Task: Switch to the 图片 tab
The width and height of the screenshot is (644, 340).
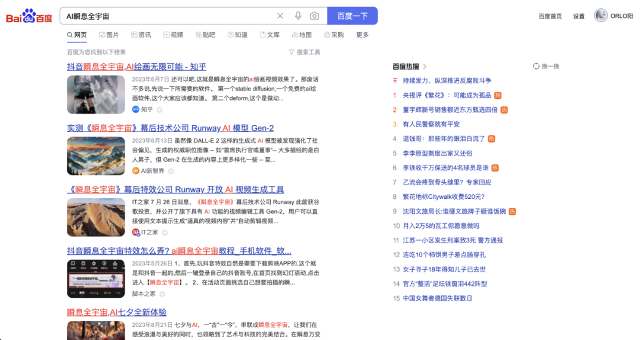Action: pos(109,35)
